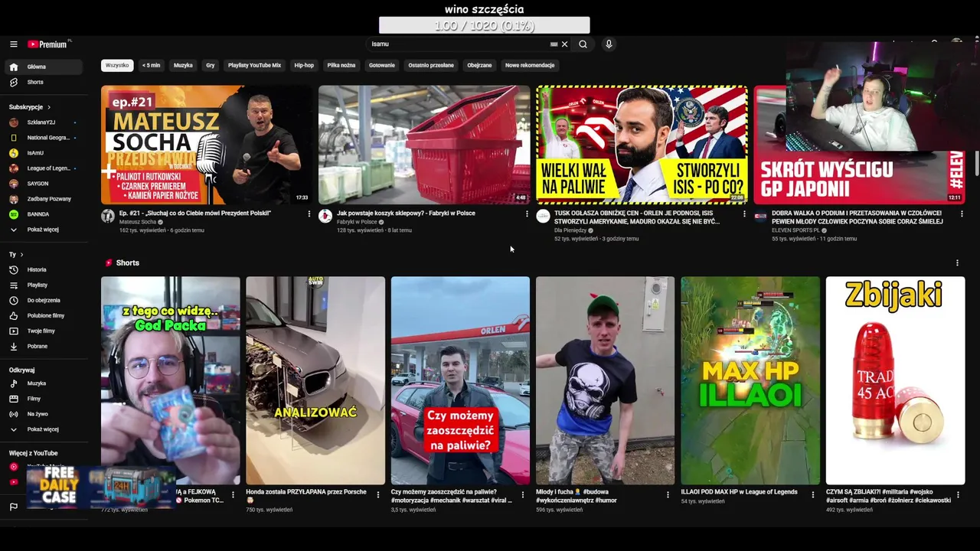Open the on-screen keyboard icon in search bar
Image resolution: width=980 pixels, height=551 pixels.
tap(554, 44)
